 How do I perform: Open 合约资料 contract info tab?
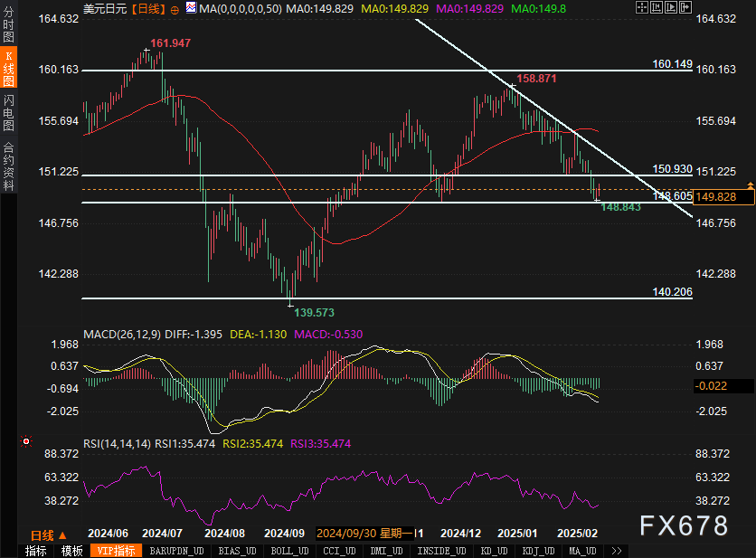click(9, 166)
